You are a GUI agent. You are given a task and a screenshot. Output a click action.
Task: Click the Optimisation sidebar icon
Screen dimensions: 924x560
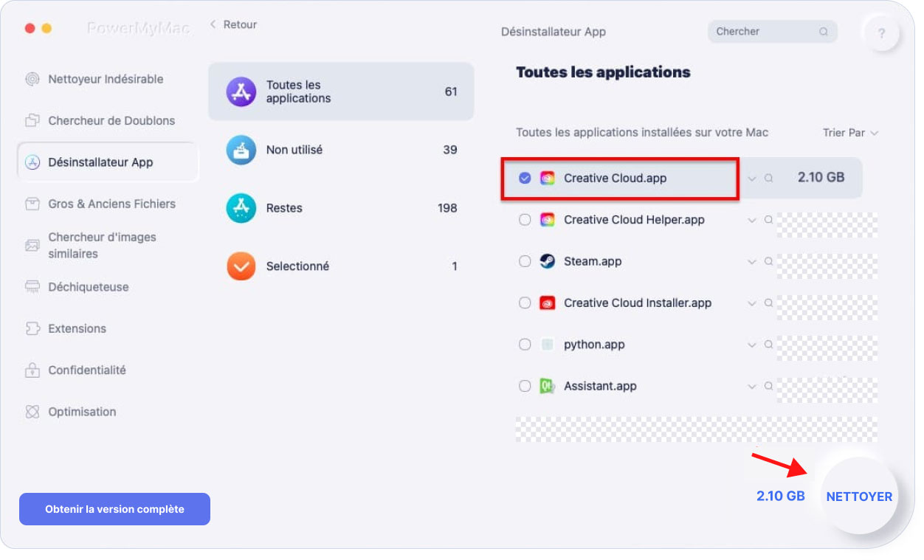tap(32, 412)
